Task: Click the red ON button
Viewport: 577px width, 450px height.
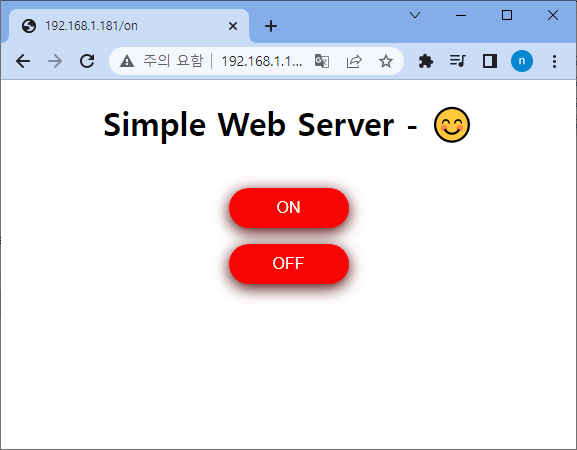Action: [x=289, y=208]
